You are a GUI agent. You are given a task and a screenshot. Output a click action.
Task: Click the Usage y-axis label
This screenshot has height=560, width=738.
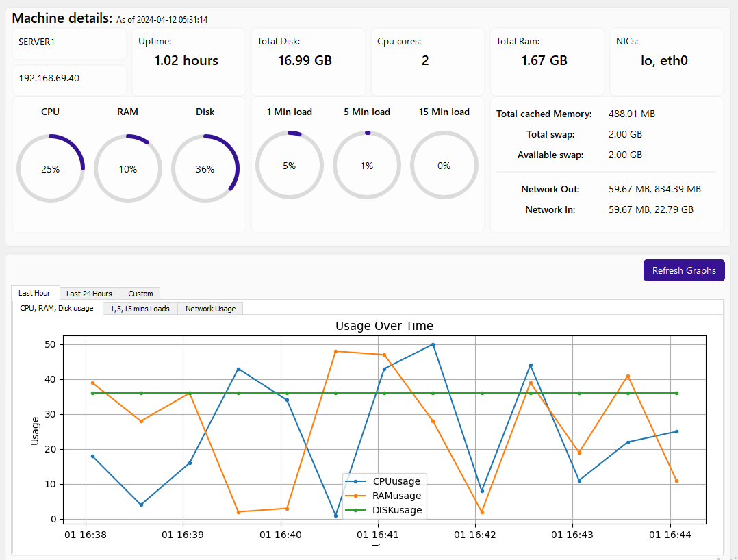pyautogui.click(x=36, y=431)
